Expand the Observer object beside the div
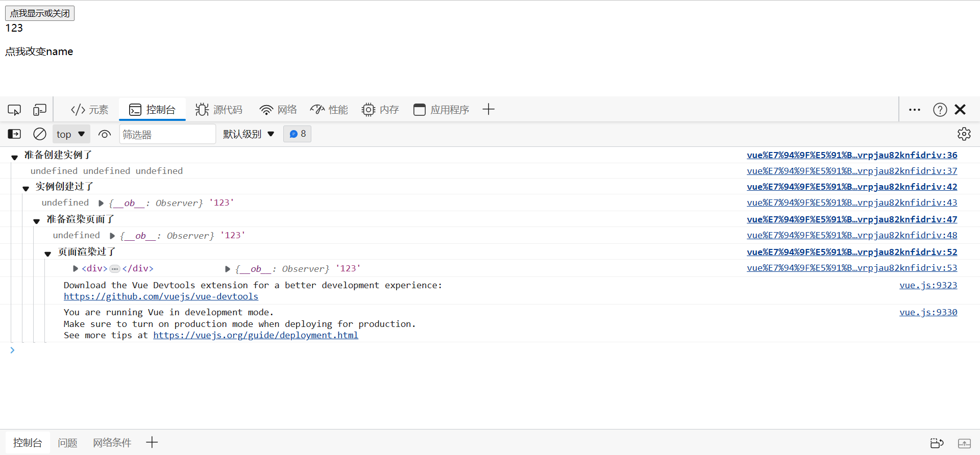Image resolution: width=980 pixels, height=455 pixels. 228,269
